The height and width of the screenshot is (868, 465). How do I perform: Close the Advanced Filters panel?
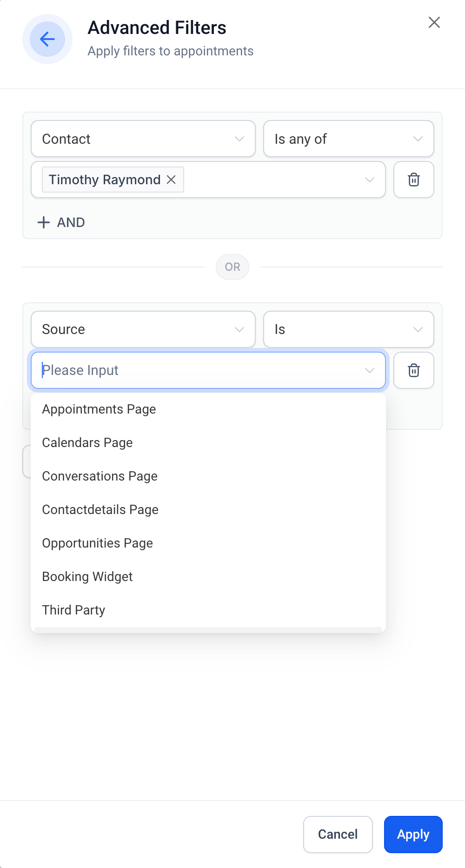click(434, 22)
